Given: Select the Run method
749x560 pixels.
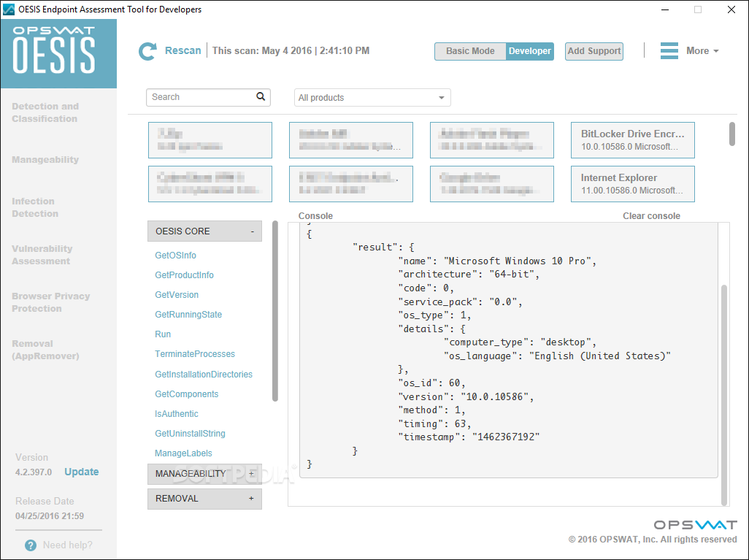Looking at the screenshot, I should tap(162, 334).
